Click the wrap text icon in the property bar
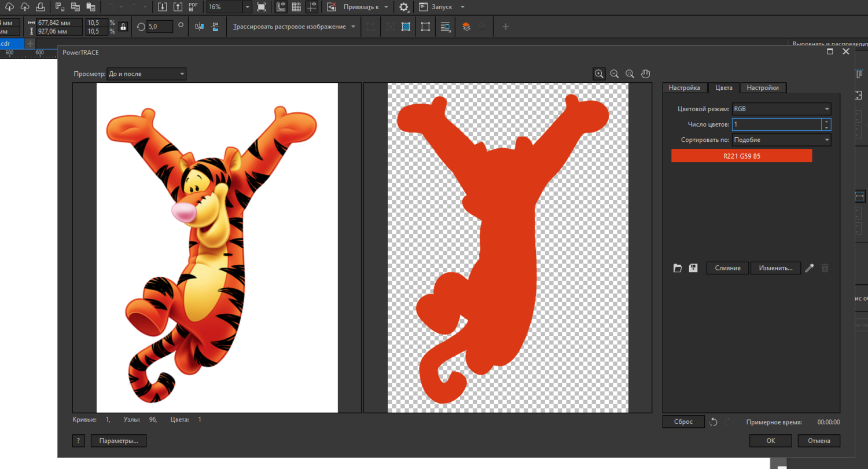The height and width of the screenshot is (469, 868). (x=445, y=27)
